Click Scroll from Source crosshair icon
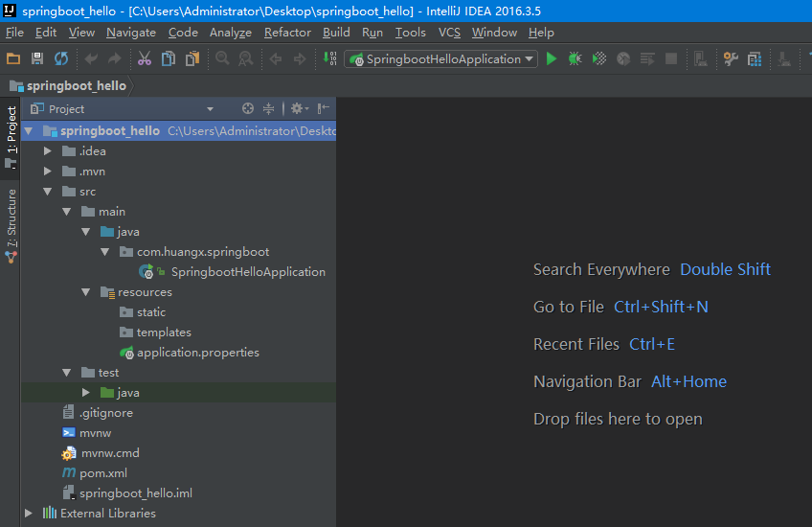Screen dimensions: 812x527 pyautogui.click(x=248, y=108)
